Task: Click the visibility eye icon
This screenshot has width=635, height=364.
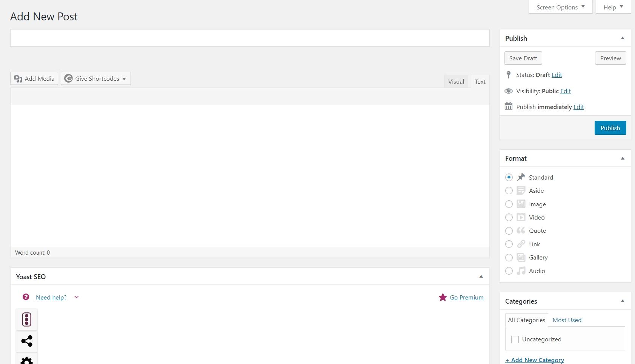Action: tap(509, 91)
